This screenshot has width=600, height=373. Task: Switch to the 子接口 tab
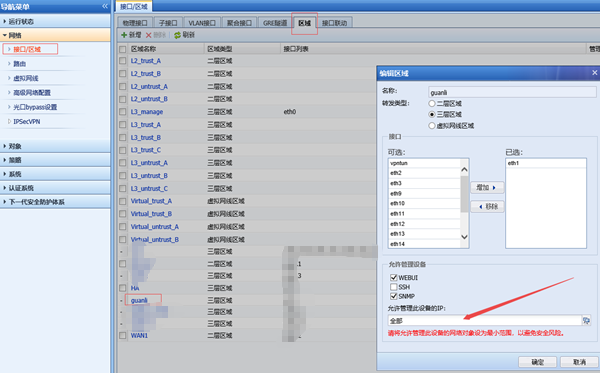pos(168,23)
